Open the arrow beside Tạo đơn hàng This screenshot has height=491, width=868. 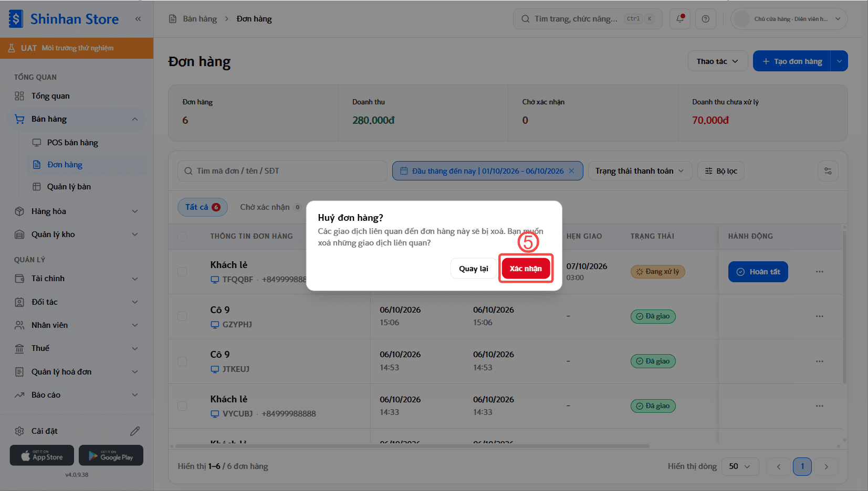click(x=839, y=61)
